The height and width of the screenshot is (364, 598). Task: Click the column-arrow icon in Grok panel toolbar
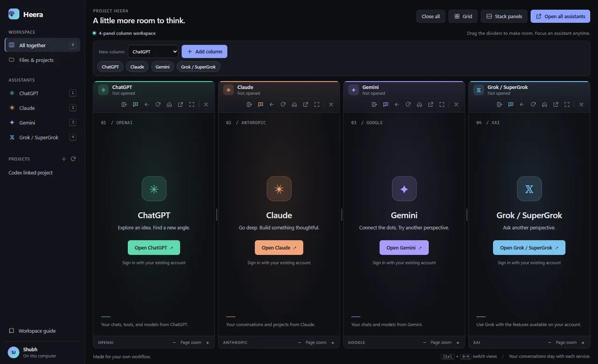tap(500, 105)
